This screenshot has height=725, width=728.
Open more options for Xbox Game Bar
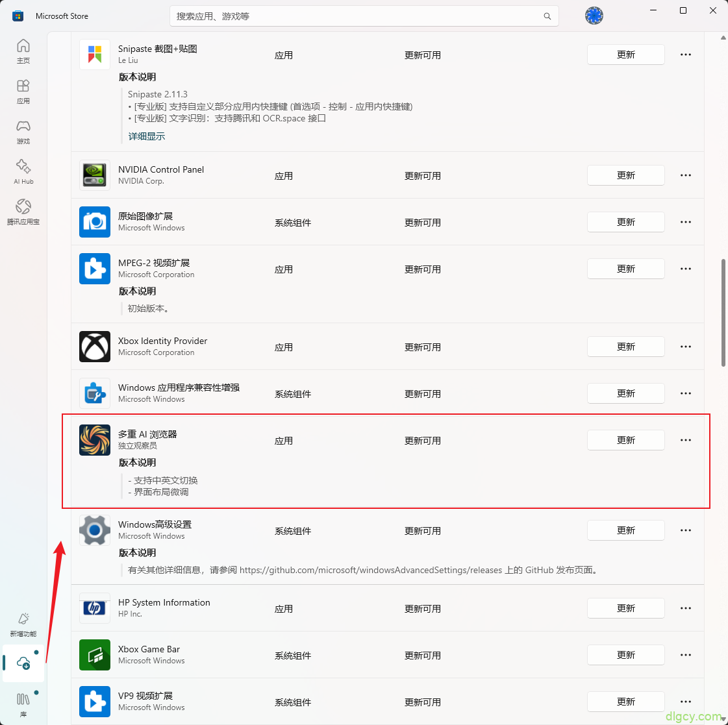tap(685, 655)
